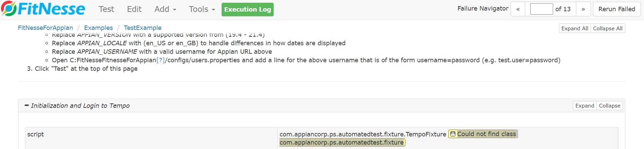Open the Execution Log

tap(247, 10)
